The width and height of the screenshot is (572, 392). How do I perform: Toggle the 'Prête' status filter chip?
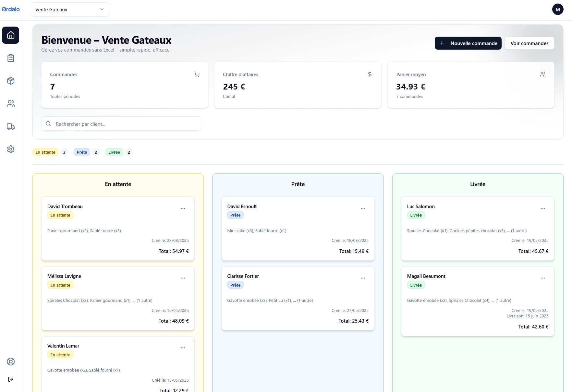pyautogui.click(x=82, y=152)
